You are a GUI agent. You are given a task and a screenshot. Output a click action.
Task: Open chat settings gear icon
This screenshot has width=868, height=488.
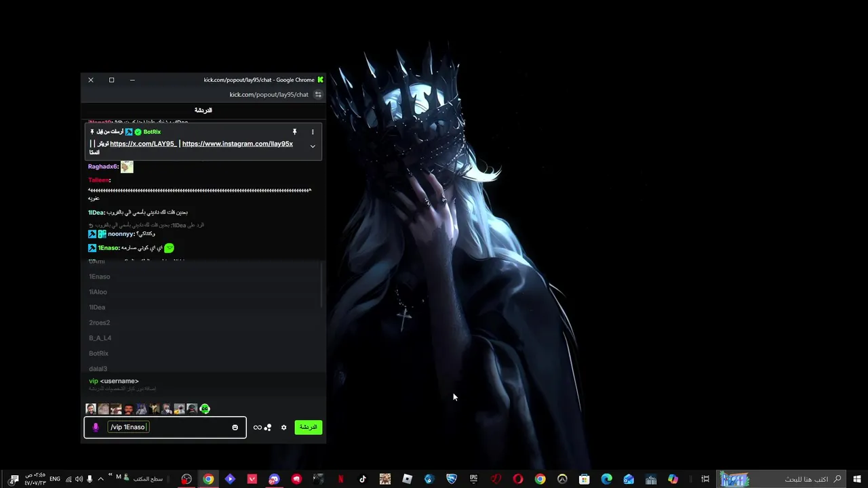click(284, 427)
